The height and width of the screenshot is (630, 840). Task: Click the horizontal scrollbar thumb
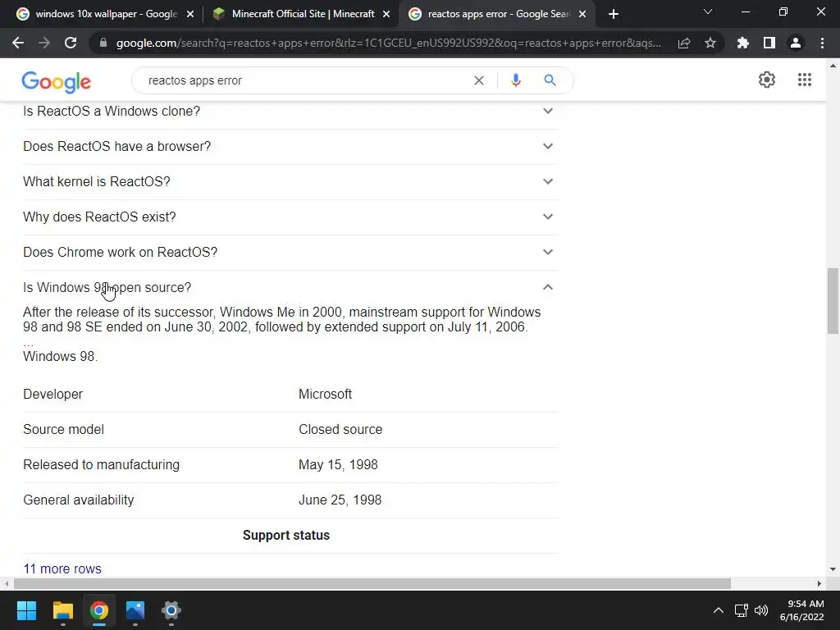[x=372, y=583]
